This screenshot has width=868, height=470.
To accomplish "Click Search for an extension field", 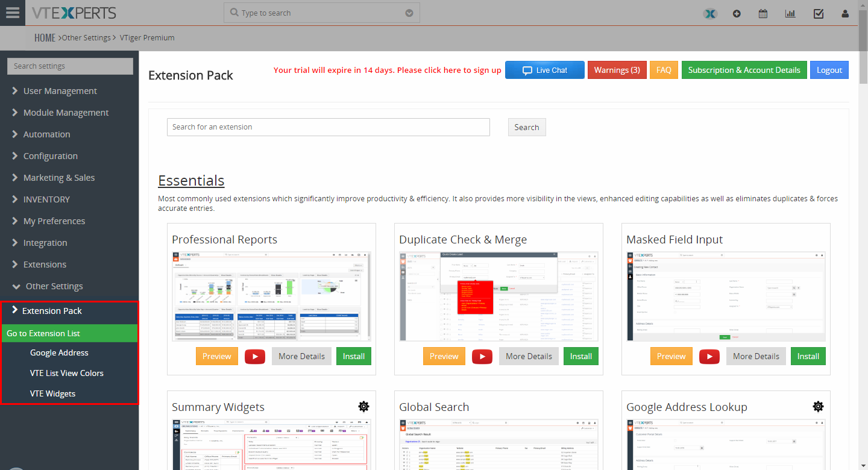I will click(329, 127).
